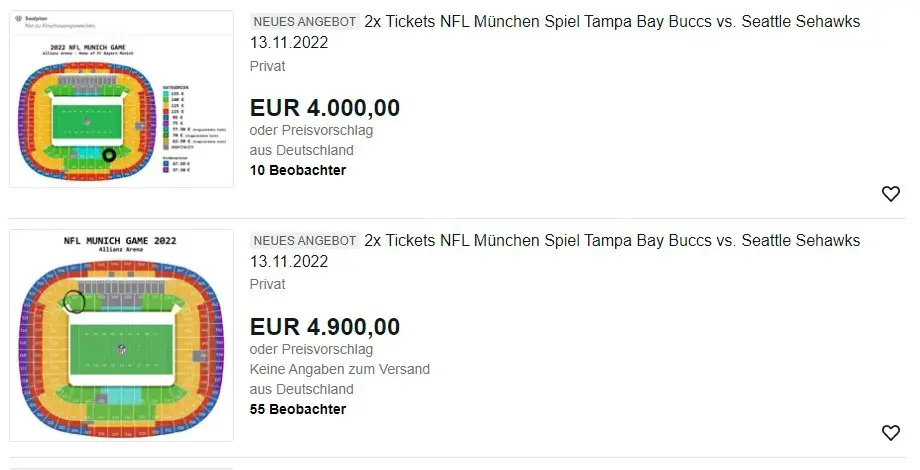
Task: Click the first NEUES ANGEBOT badge
Action: [304, 22]
